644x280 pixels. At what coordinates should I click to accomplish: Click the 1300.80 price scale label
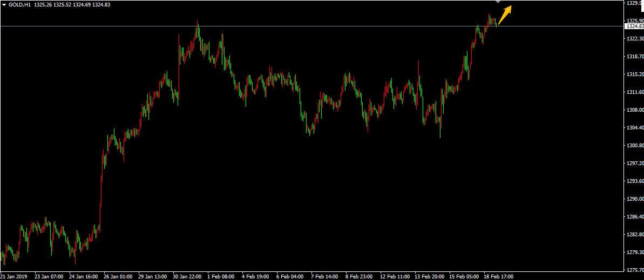pyautogui.click(x=635, y=146)
